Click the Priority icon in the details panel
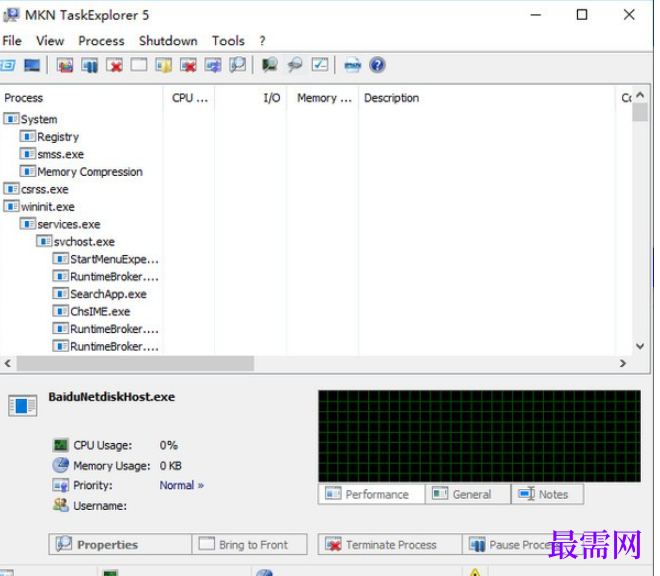660x576 pixels. pyautogui.click(x=61, y=485)
